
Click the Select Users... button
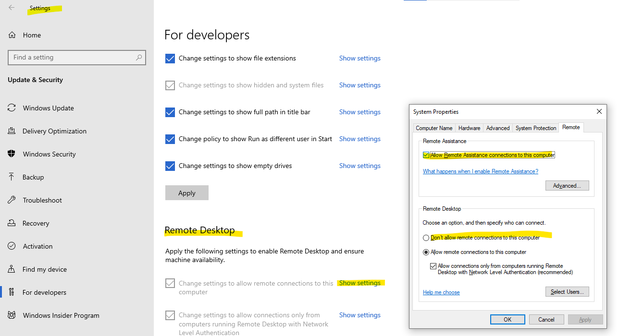[567, 292]
